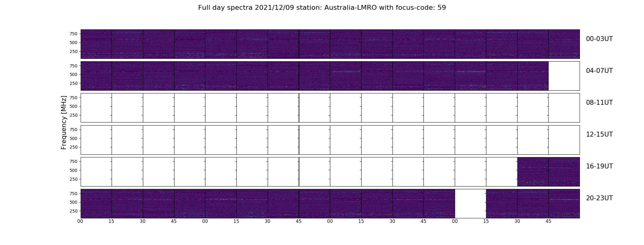Screen dimensions: 644x245
Task: Click the 750 tick in the 20-23UT row
Action: tap(74, 194)
